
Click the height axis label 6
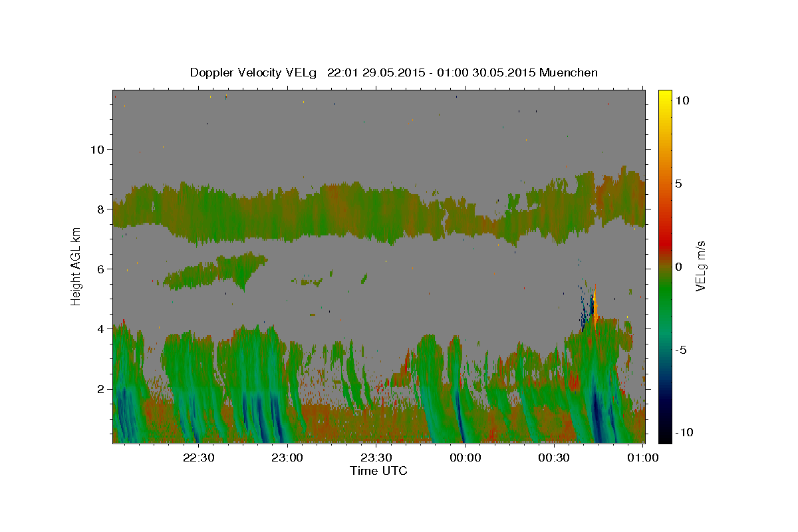tap(101, 269)
